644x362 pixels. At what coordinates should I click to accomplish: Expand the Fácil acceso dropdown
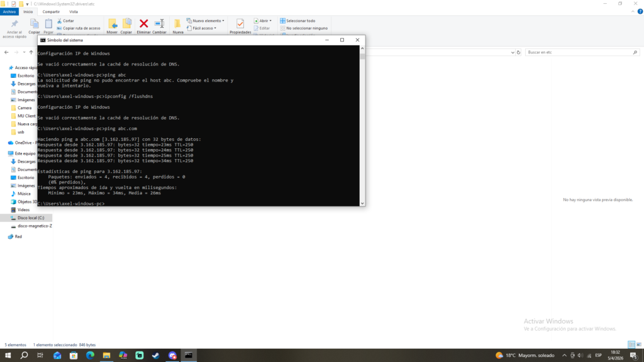(203, 28)
